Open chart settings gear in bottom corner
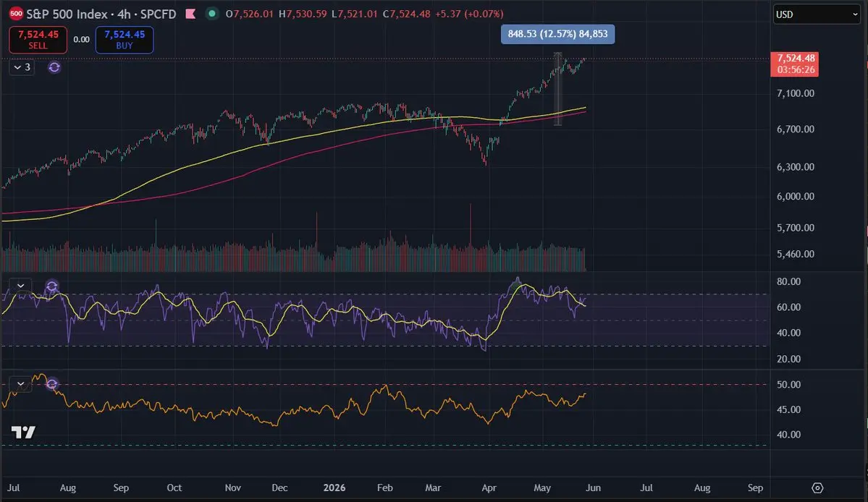This screenshot has height=502, width=868. (x=817, y=488)
